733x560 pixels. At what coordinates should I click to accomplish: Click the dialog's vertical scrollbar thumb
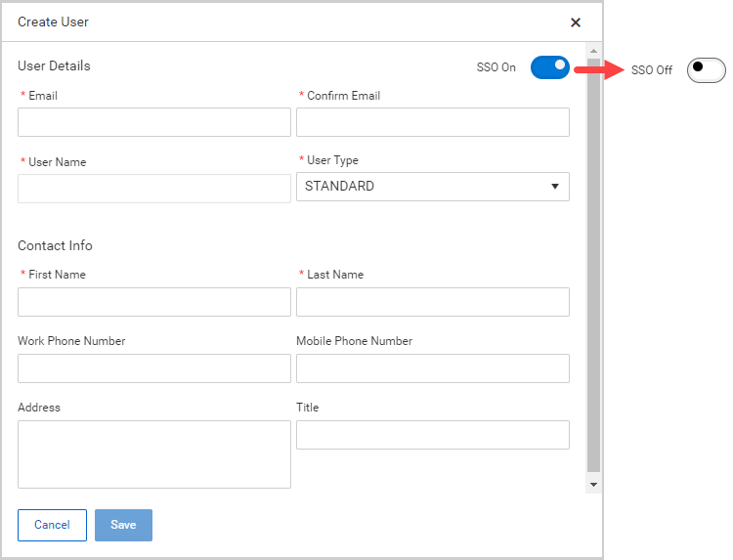coord(593,264)
